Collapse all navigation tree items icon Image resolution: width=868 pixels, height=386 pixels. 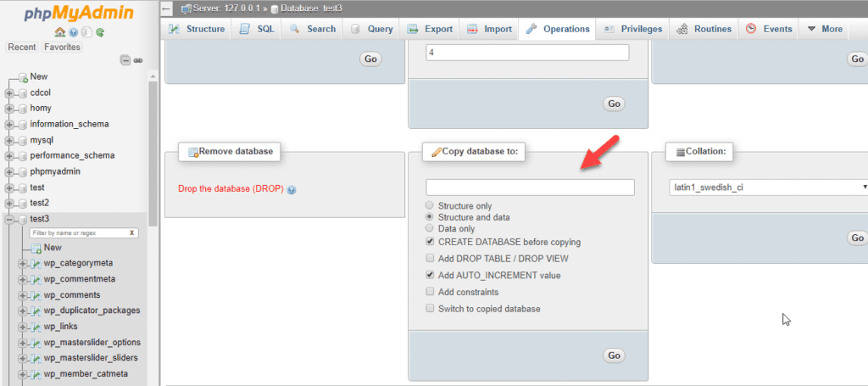point(126,60)
